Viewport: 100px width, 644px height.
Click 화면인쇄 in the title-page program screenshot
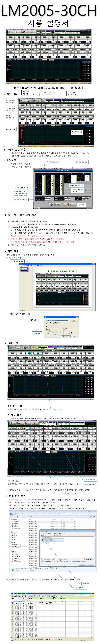(x=18, y=32)
